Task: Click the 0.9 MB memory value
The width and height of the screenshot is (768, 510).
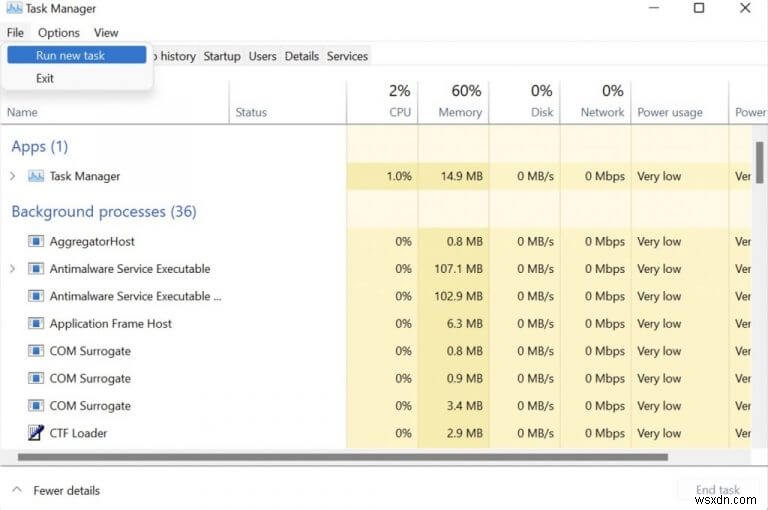Action: point(464,378)
